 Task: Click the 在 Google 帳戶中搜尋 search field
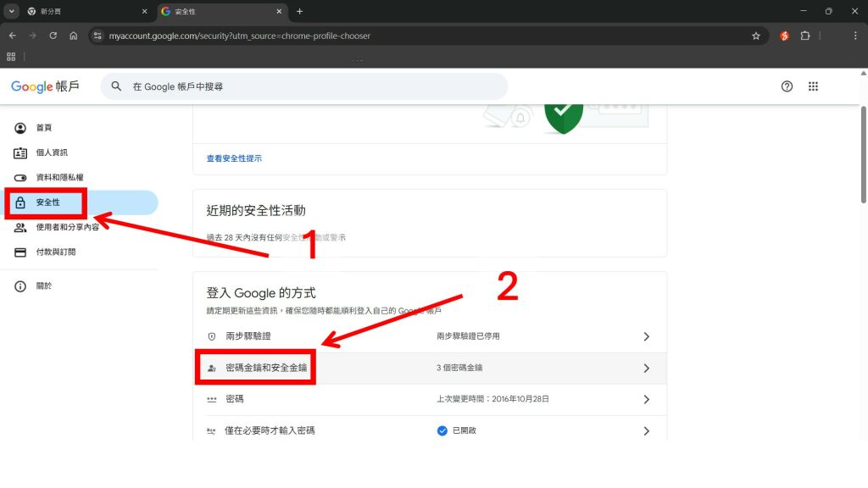click(305, 86)
